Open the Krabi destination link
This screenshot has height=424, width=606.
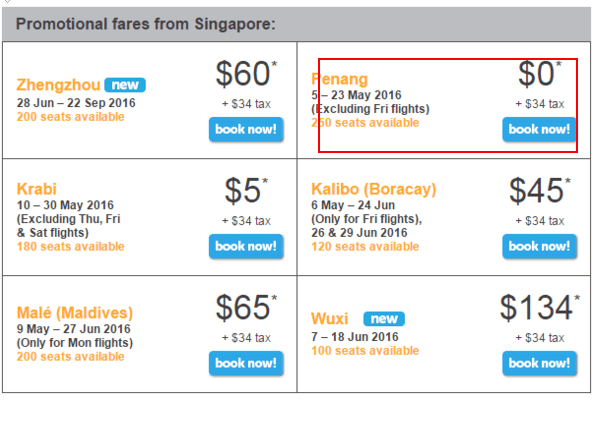click(36, 189)
